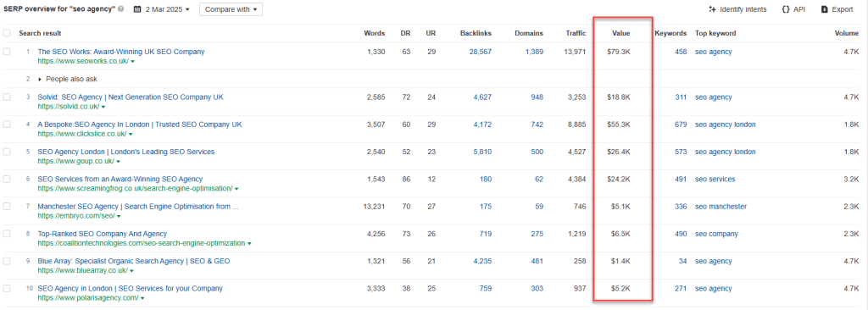868x310 pixels.
Task: Expand the People also ask row
Action: coord(39,79)
